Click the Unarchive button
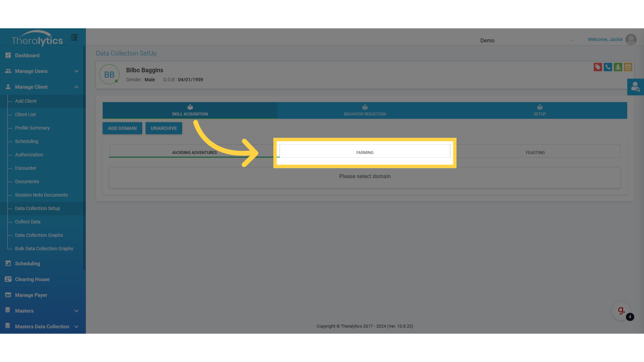The image size is (644, 362). [x=164, y=128]
